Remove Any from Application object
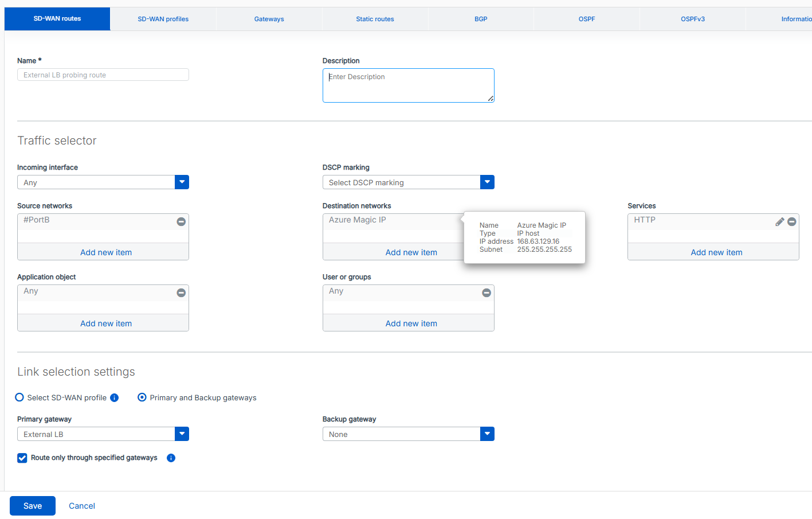The height and width of the screenshot is (519, 812). pyautogui.click(x=181, y=292)
